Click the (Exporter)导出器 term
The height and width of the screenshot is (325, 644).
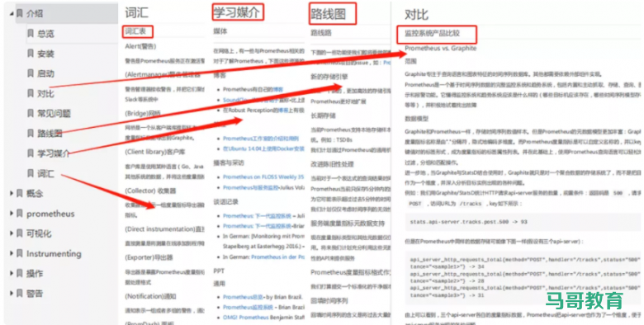[149, 257]
